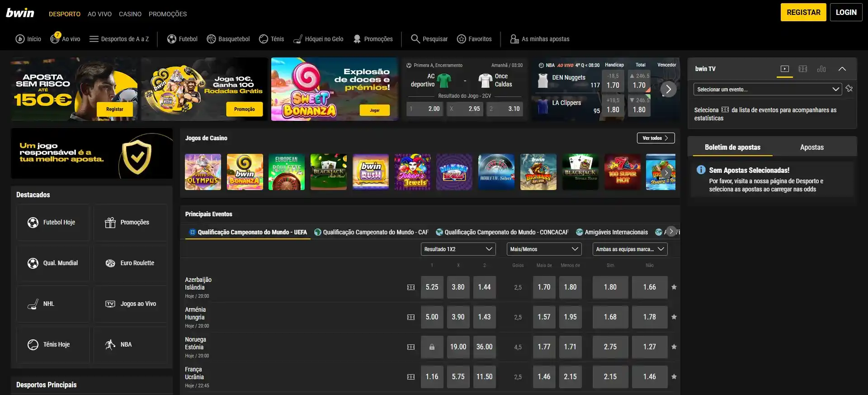Go to Ténis in the navigation bar
The image size is (868, 395).
point(271,39)
